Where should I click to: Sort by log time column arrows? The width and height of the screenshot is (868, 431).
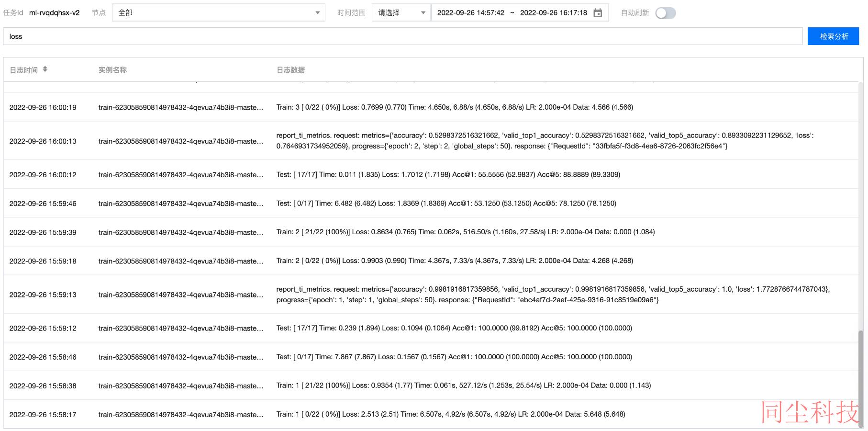[x=45, y=69]
